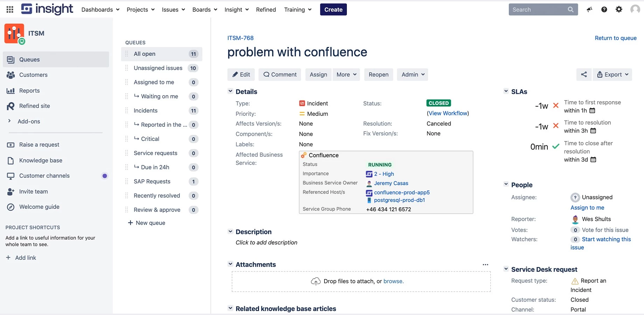This screenshot has width=644, height=315.
Task: Open the Training dropdown menu
Action: (x=298, y=9)
